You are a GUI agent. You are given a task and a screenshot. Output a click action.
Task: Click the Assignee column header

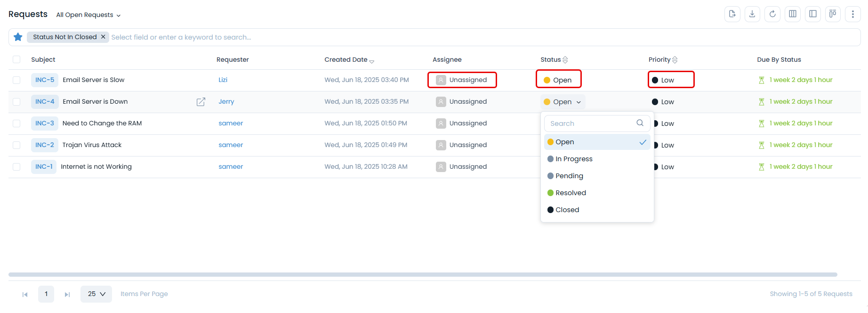tap(447, 59)
